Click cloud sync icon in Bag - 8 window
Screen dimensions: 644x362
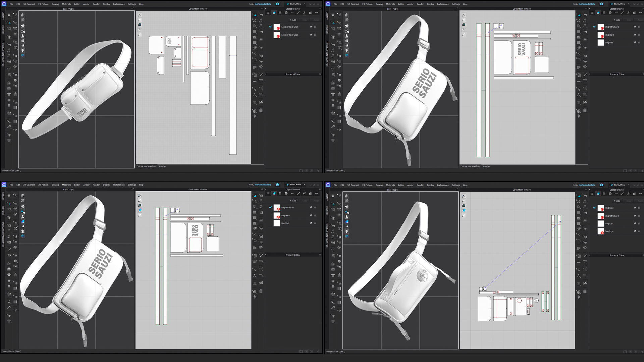pyautogui.click(x=601, y=185)
